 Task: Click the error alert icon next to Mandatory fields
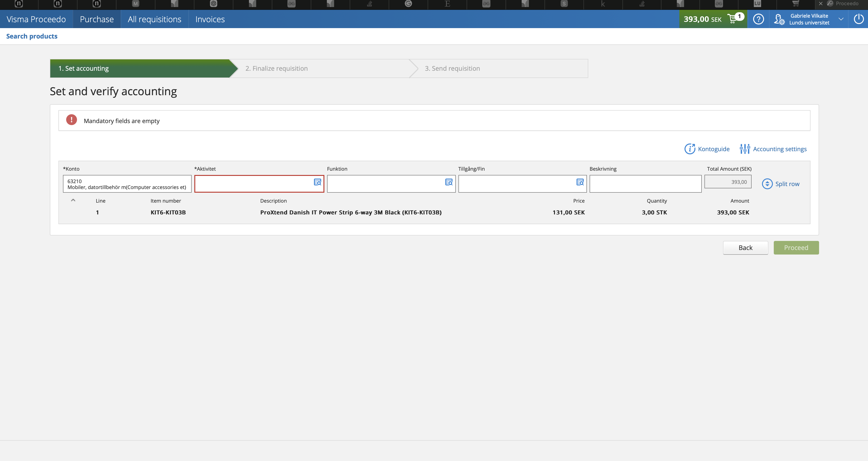(71, 120)
